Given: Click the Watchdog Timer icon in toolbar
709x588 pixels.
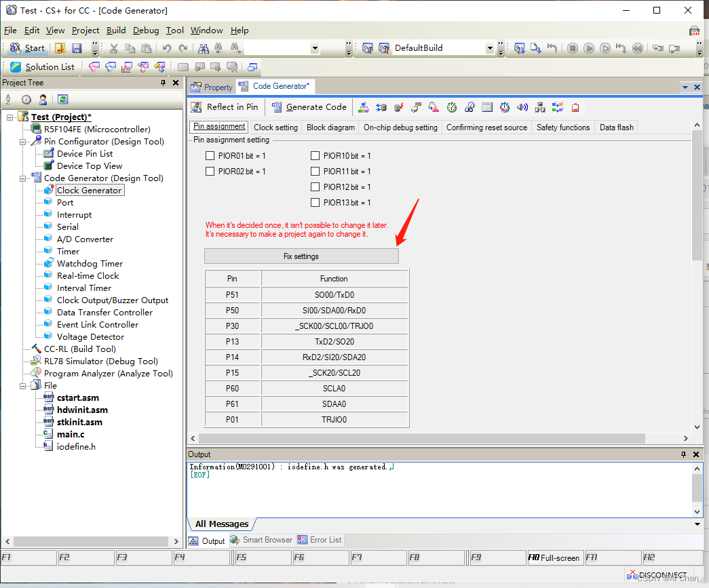Looking at the screenshot, I should (470, 107).
